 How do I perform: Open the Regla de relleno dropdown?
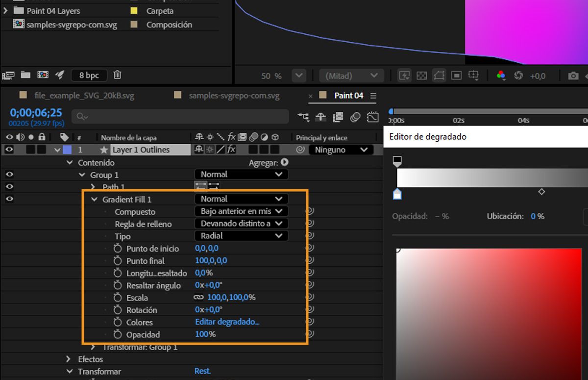click(242, 224)
